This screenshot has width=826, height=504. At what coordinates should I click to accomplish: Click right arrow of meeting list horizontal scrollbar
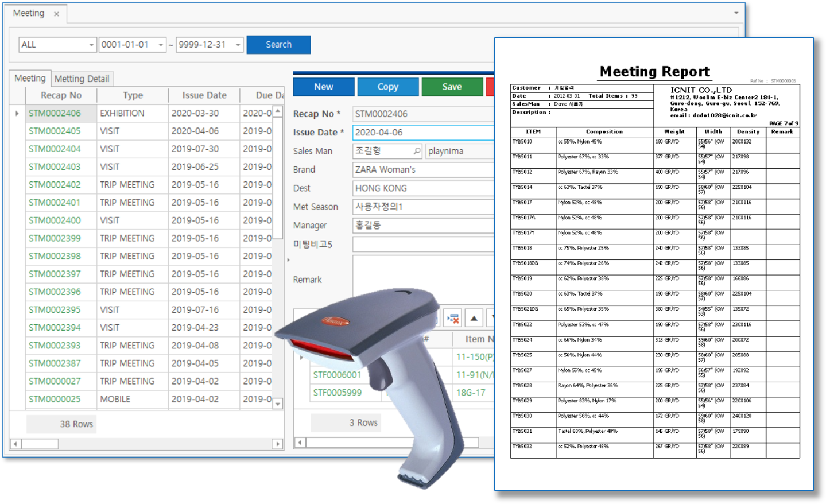pos(278,444)
